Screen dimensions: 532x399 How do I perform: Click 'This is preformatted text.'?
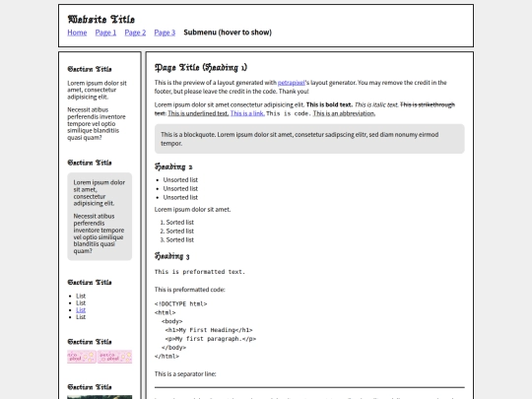coord(199,272)
